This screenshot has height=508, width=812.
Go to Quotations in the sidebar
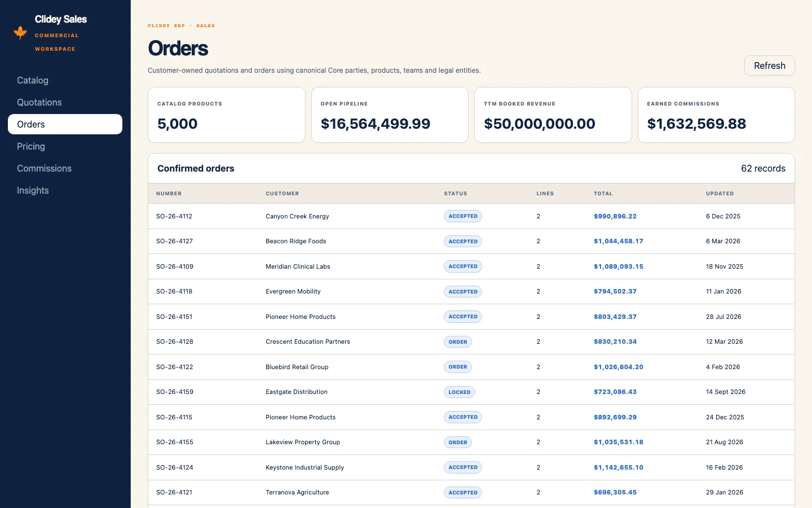tap(65, 102)
